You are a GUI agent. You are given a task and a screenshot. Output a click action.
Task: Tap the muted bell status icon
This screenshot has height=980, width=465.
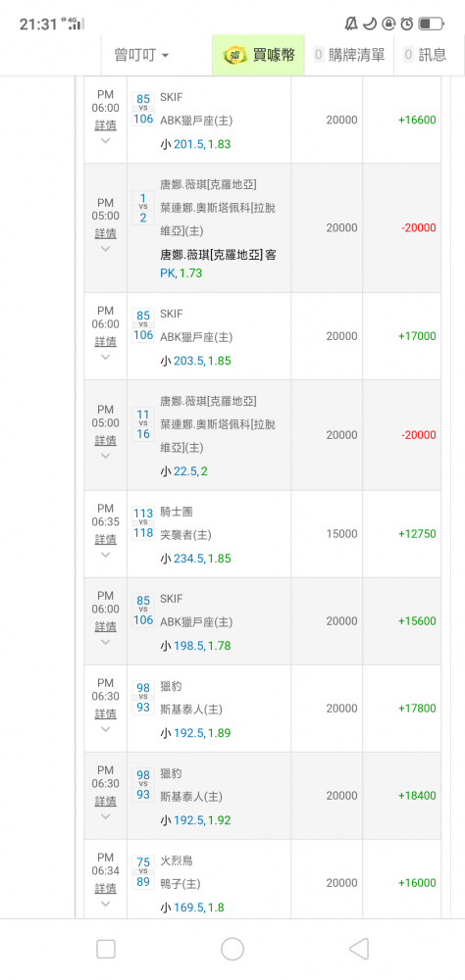pyautogui.click(x=352, y=24)
